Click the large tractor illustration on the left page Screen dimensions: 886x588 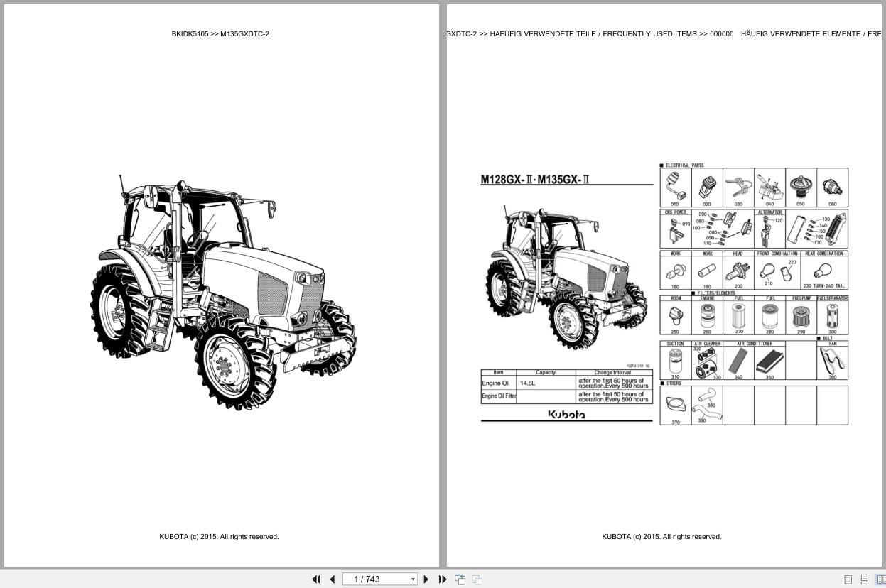pos(223,291)
